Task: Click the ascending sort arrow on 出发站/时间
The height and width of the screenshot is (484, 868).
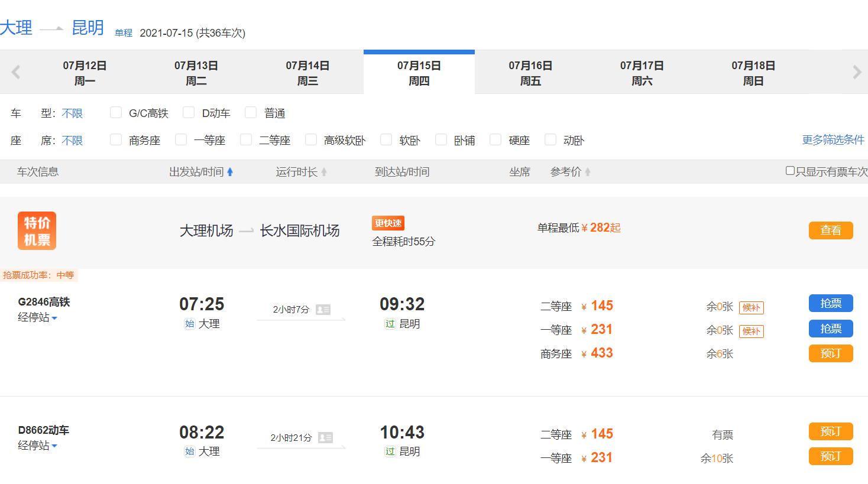Action: (x=231, y=171)
